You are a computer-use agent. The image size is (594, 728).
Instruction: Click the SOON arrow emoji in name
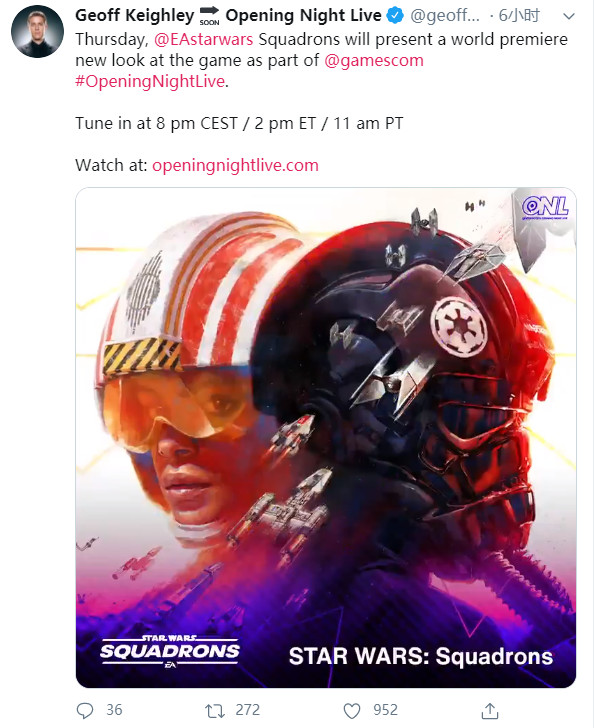click(x=209, y=15)
